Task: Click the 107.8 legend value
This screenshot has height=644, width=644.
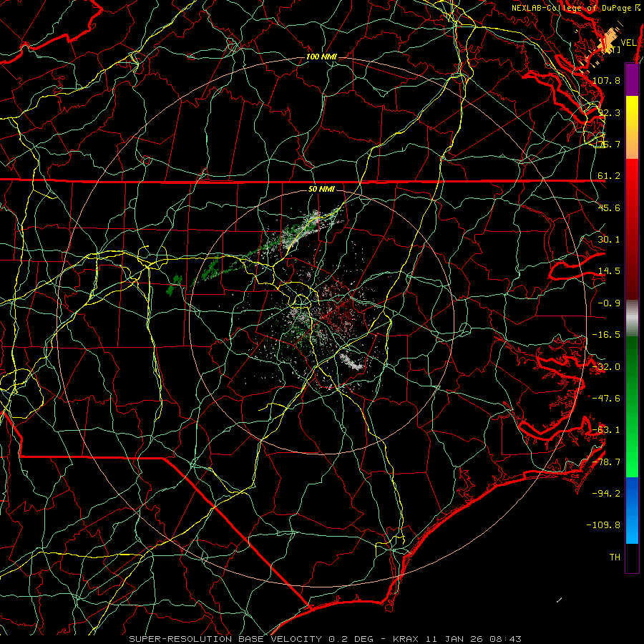Action: [606, 80]
